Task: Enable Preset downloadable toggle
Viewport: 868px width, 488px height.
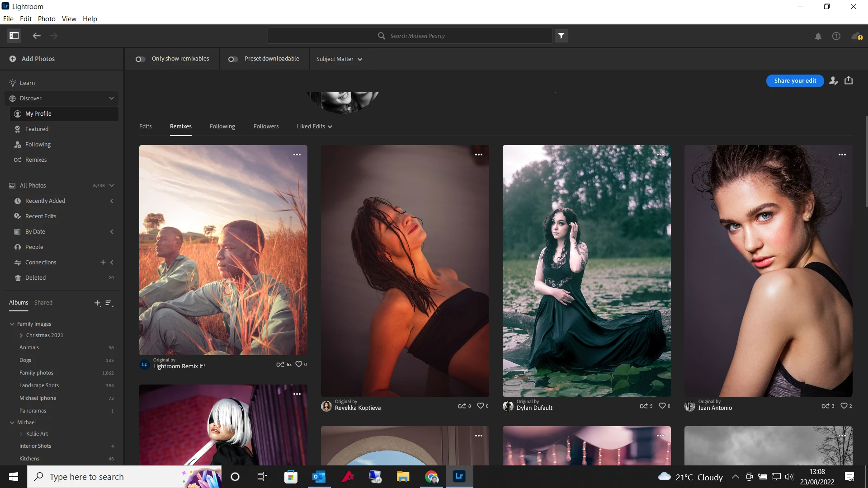Action: tap(233, 59)
